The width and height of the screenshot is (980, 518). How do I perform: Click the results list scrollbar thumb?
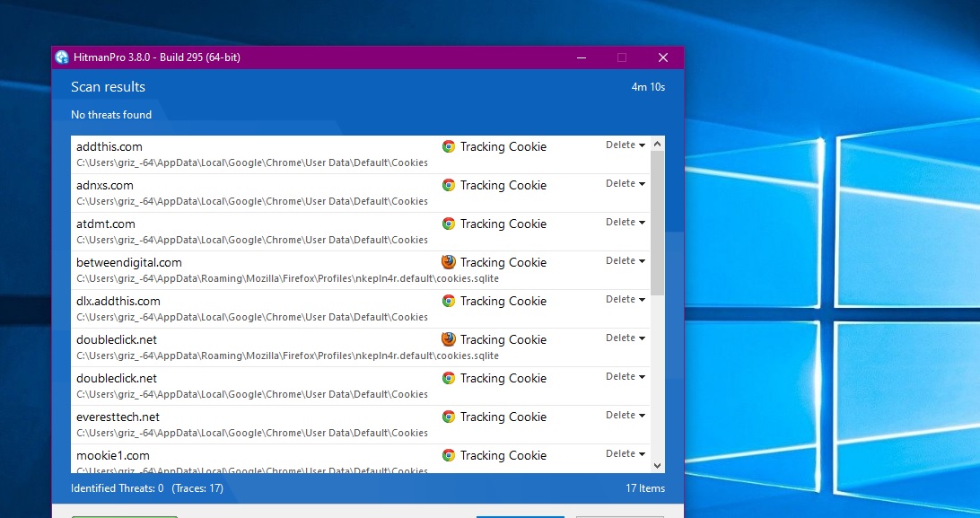coord(657,223)
